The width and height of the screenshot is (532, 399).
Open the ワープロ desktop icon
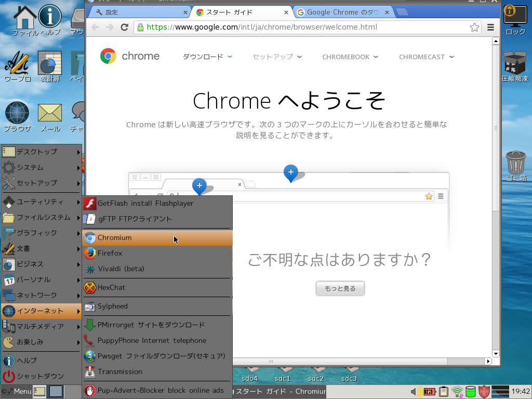point(18,66)
